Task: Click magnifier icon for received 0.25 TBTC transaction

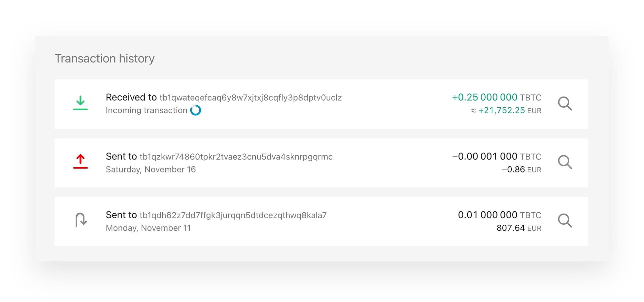Action: (565, 104)
